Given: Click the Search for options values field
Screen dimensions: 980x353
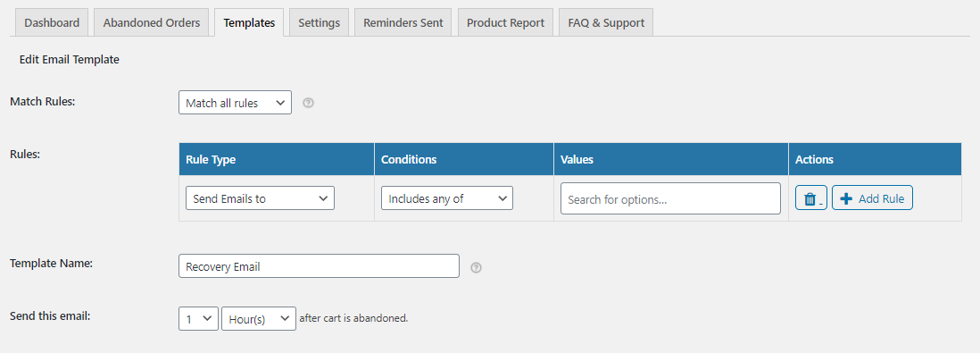Looking at the screenshot, I should point(670,198).
